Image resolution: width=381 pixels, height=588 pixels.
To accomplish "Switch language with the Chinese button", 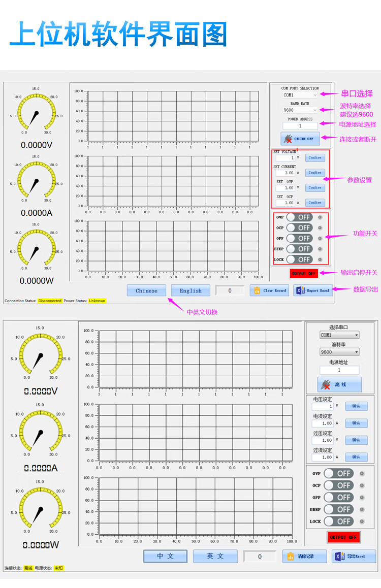I will pyautogui.click(x=146, y=290).
